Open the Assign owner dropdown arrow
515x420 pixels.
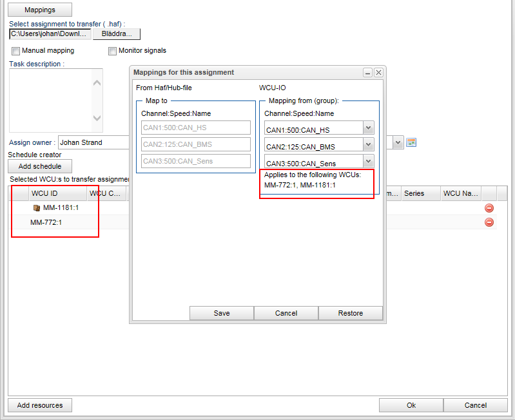pos(398,142)
